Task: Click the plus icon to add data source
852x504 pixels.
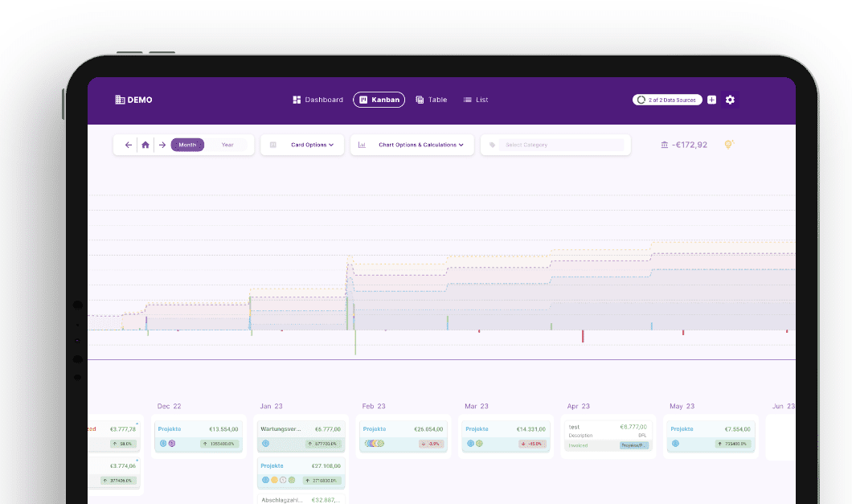Action: point(711,100)
